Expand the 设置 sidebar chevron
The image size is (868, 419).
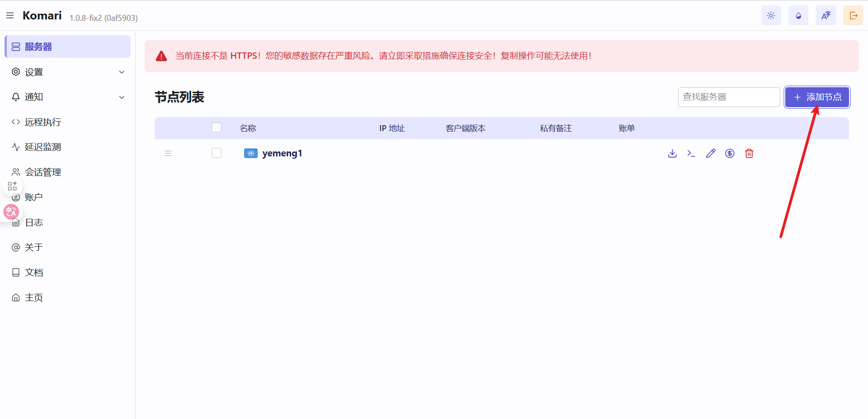click(x=122, y=72)
